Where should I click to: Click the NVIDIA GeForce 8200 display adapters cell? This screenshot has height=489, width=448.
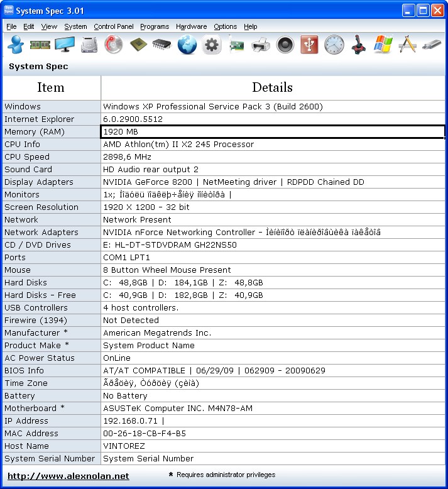coord(273,182)
